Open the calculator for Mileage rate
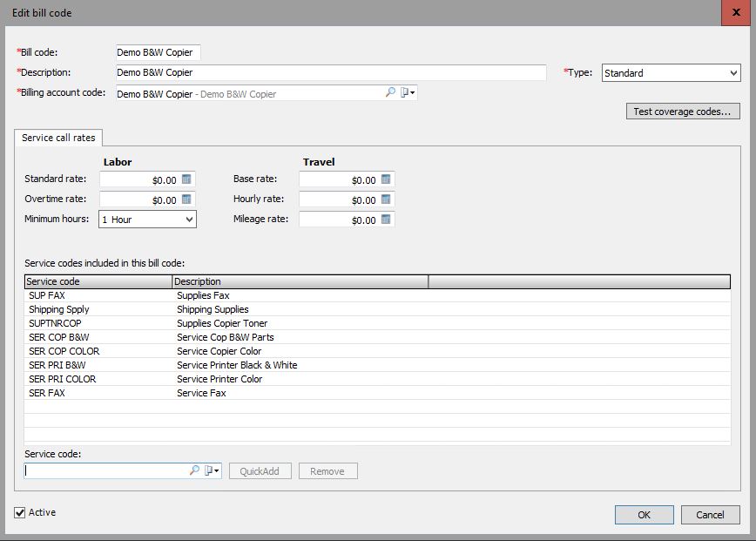The width and height of the screenshot is (756, 541). [x=386, y=219]
